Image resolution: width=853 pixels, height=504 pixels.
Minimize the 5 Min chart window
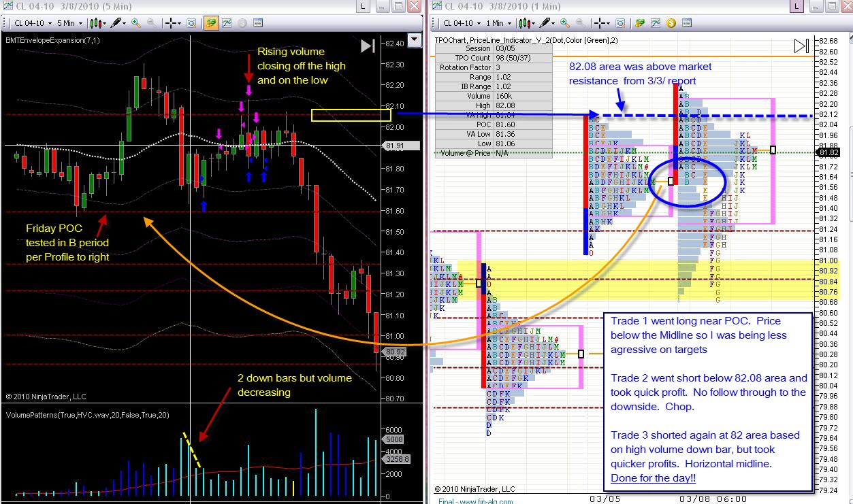(x=382, y=7)
